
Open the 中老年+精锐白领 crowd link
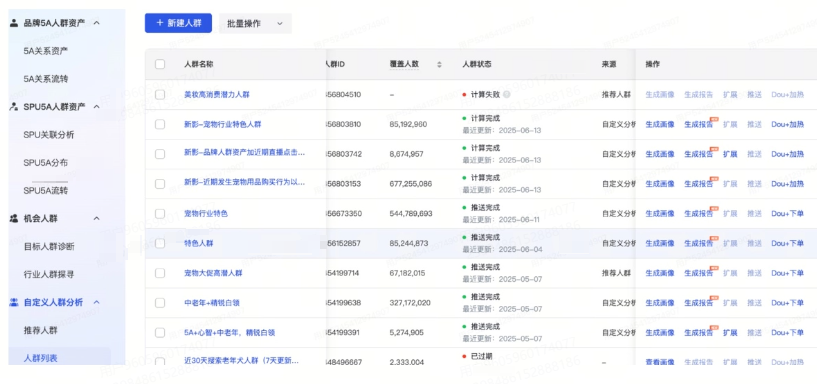click(x=212, y=303)
